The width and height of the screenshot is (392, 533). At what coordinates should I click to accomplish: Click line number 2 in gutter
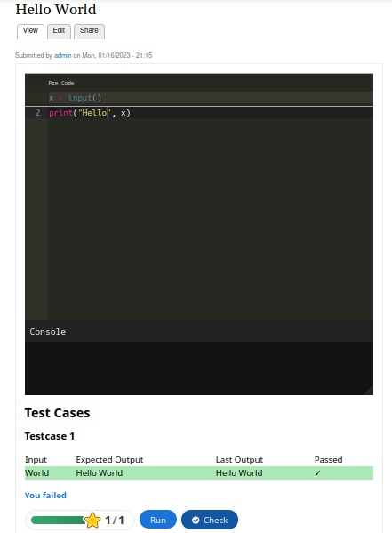38,113
